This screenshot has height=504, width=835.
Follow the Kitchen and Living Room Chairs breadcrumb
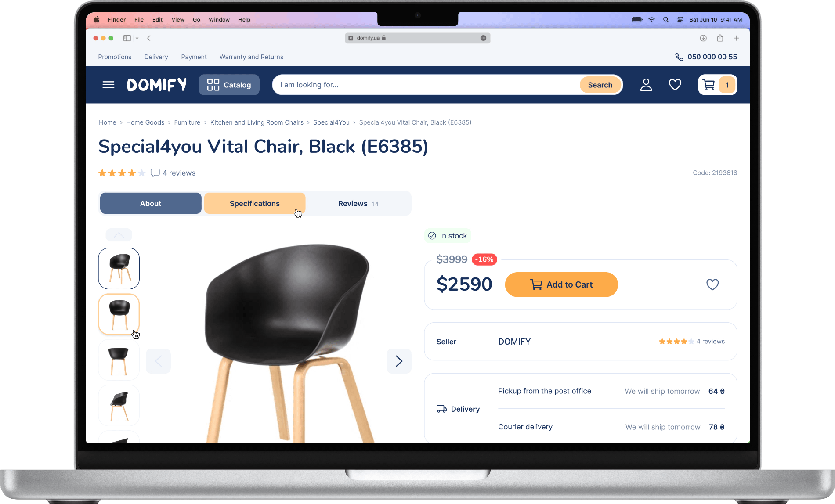pyautogui.click(x=257, y=122)
